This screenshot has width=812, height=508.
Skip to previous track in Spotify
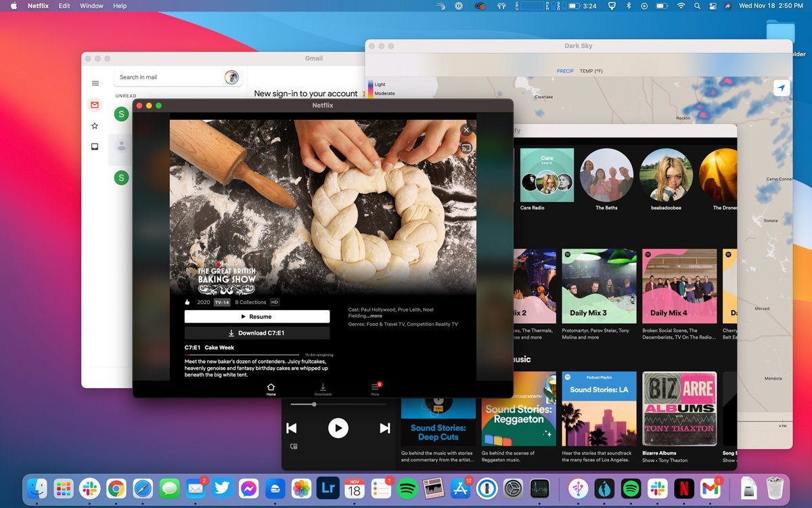pos(292,428)
